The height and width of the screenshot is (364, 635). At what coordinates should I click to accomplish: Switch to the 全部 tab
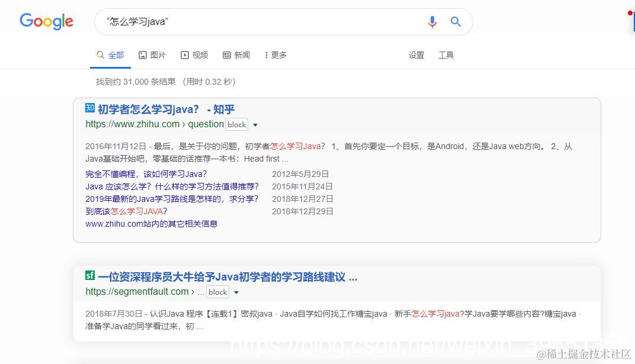tap(110, 54)
